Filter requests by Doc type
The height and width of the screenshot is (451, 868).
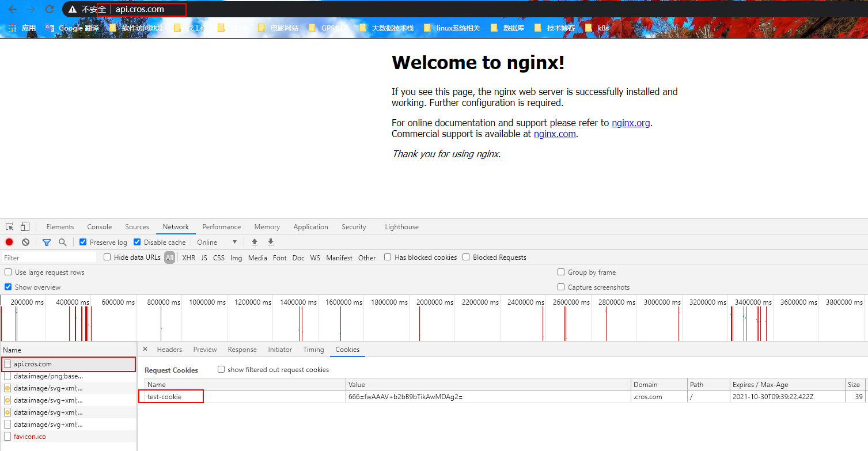coord(298,258)
